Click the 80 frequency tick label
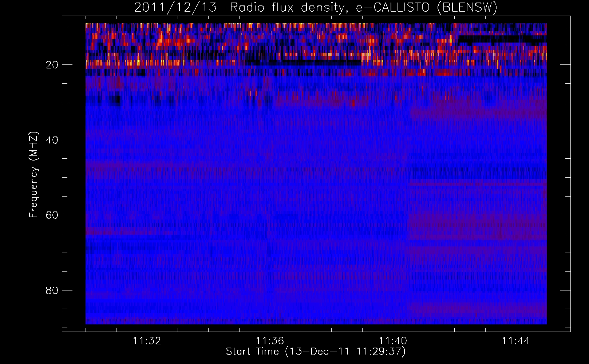This screenshot has height=364, width=589. coord(52,290)
